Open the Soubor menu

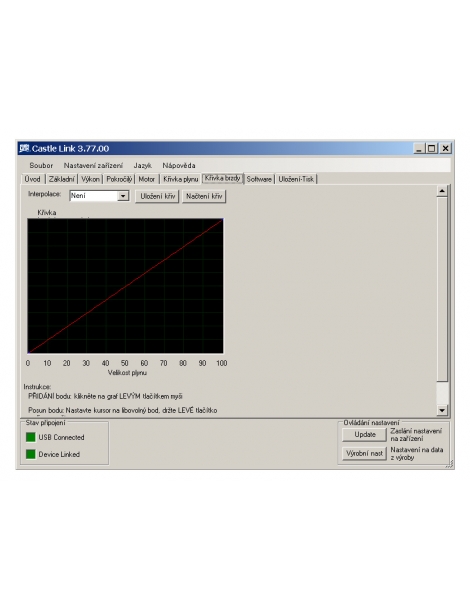tap(41, 165)
